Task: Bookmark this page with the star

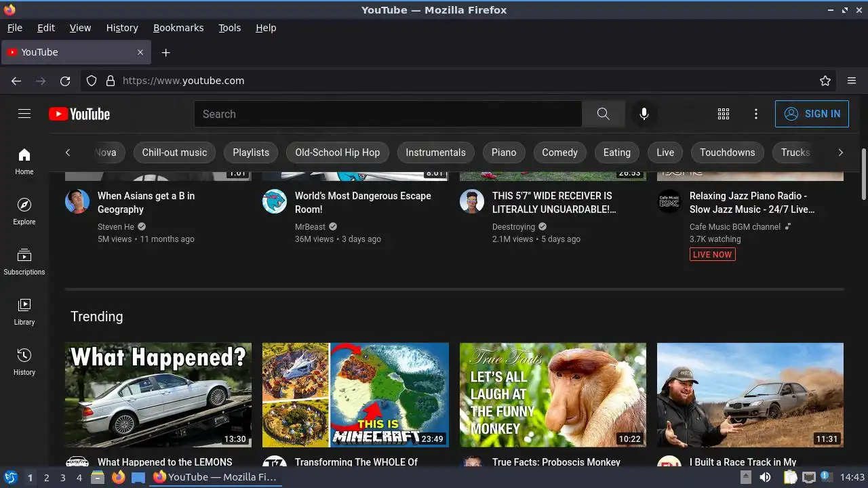Action: click(x=825, y=81)
